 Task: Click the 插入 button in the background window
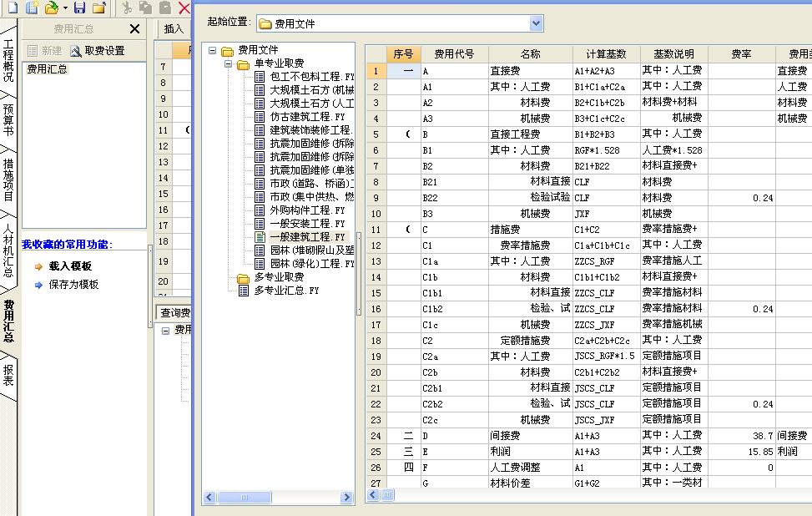point(174,29)
